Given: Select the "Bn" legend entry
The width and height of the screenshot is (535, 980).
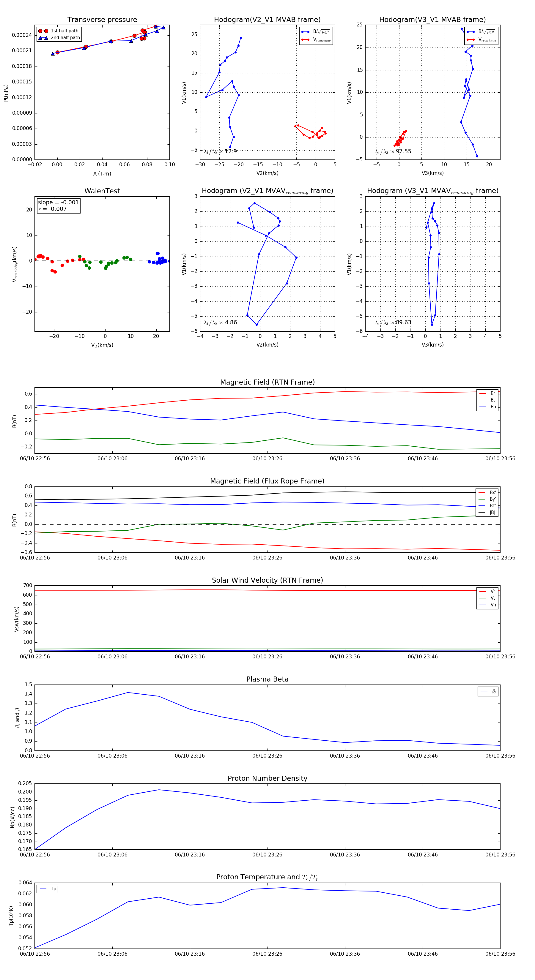Looking at the screenshot, I should point(487,407).
